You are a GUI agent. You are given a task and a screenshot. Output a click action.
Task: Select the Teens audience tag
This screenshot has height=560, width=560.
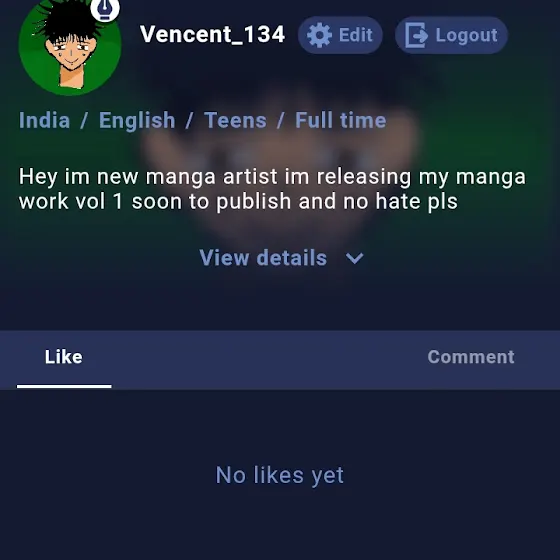(x=235, y=120)
